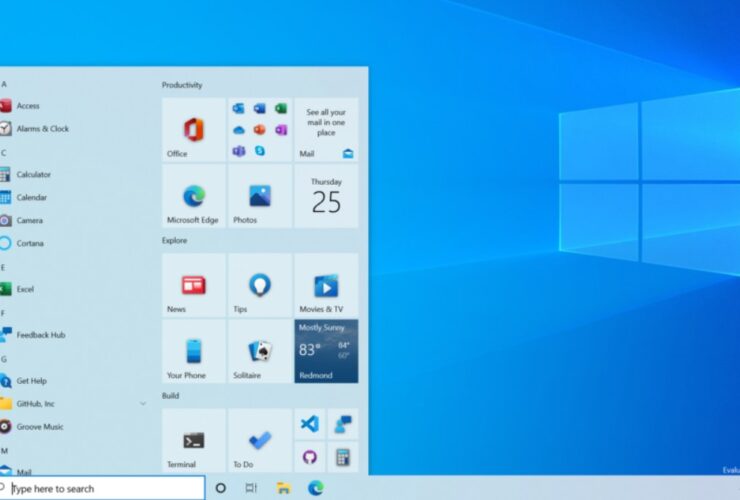Click the letter C header in app list
740x500 pixels.
pyautogui.click(x=4, y=153)
